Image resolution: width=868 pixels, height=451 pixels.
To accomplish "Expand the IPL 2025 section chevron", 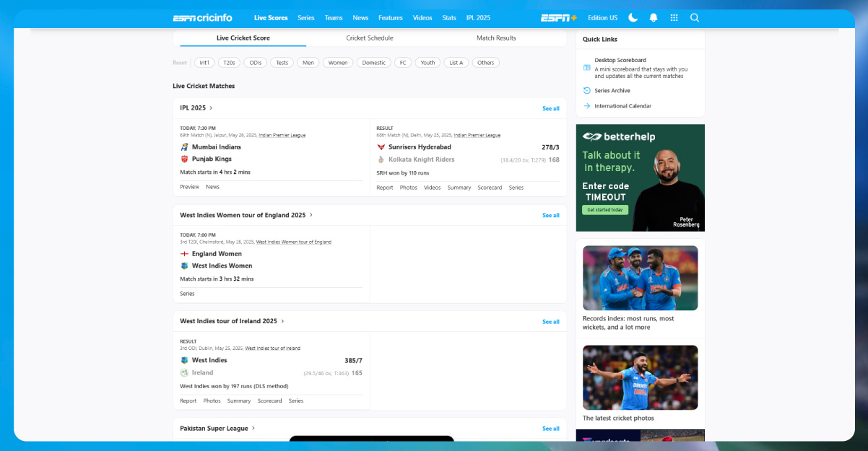I will pos(209,108).
